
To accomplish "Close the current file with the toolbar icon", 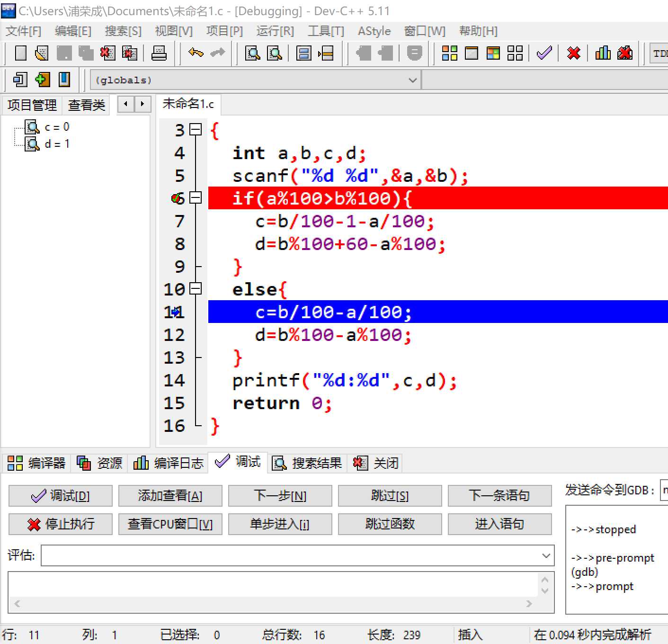I will click(x=107, y=53).
